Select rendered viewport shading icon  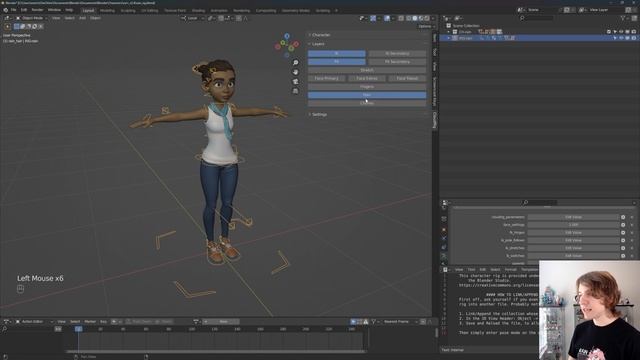(427, 18)
